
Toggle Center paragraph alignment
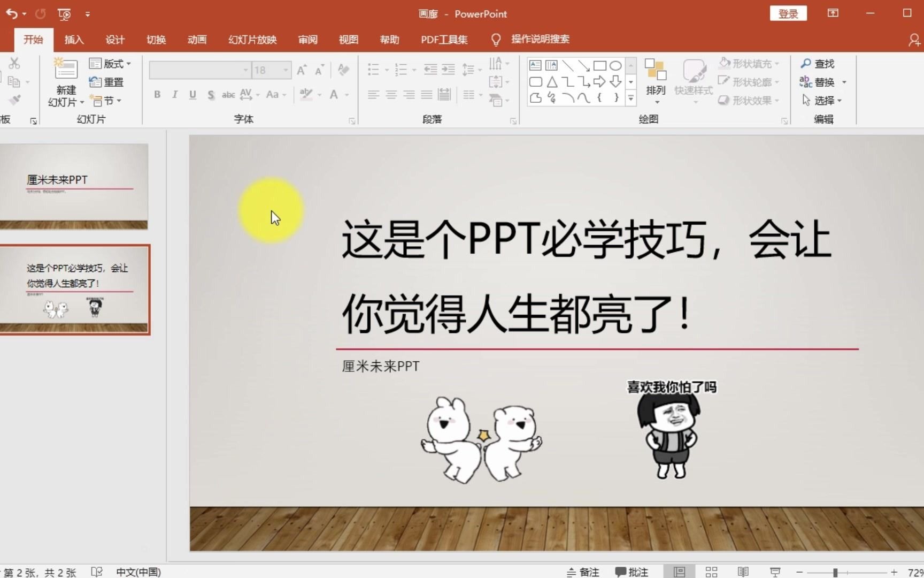click(391, 95)
